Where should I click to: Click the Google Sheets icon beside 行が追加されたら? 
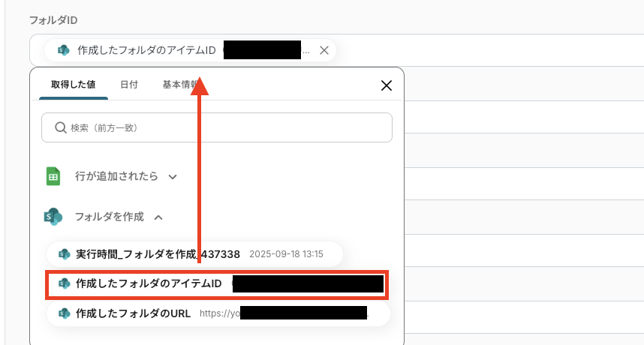coord(53,176)
